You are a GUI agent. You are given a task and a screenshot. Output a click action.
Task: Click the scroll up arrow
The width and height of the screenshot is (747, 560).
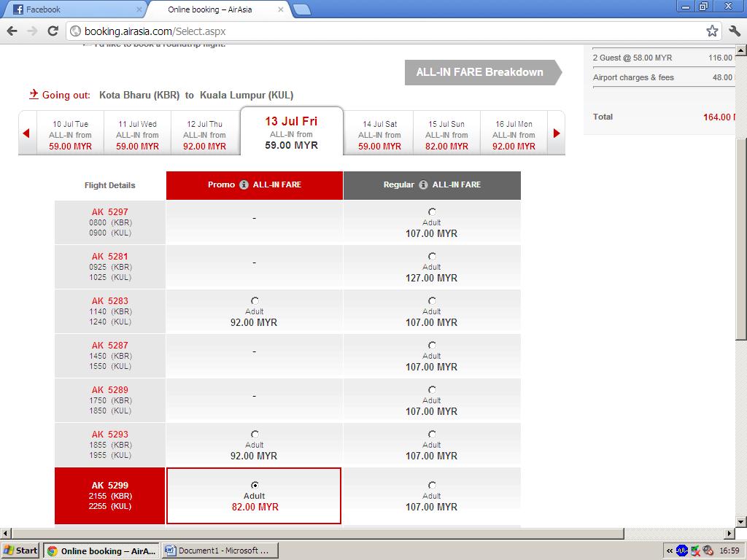(741, 50)
